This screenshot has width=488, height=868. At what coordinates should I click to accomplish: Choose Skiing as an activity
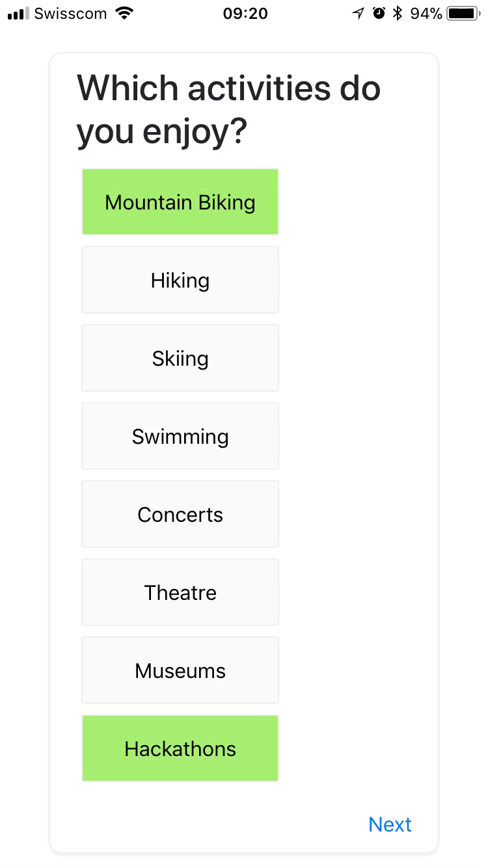180,359
